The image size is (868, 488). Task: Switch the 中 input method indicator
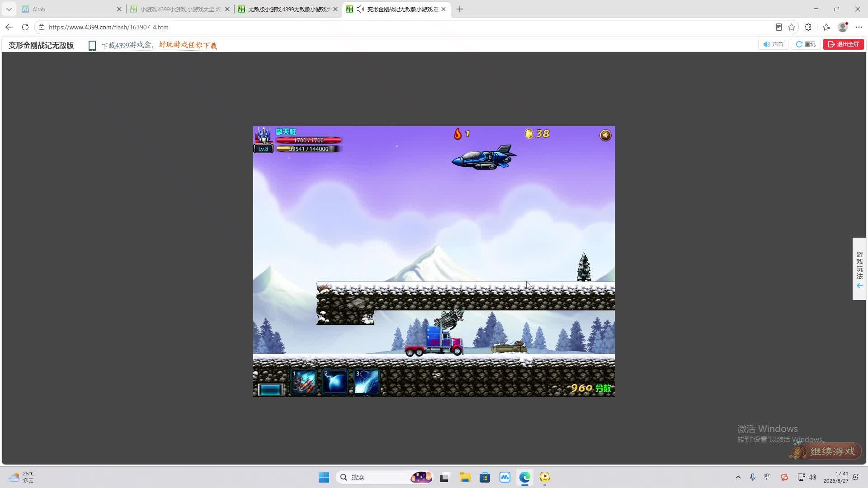767,477
